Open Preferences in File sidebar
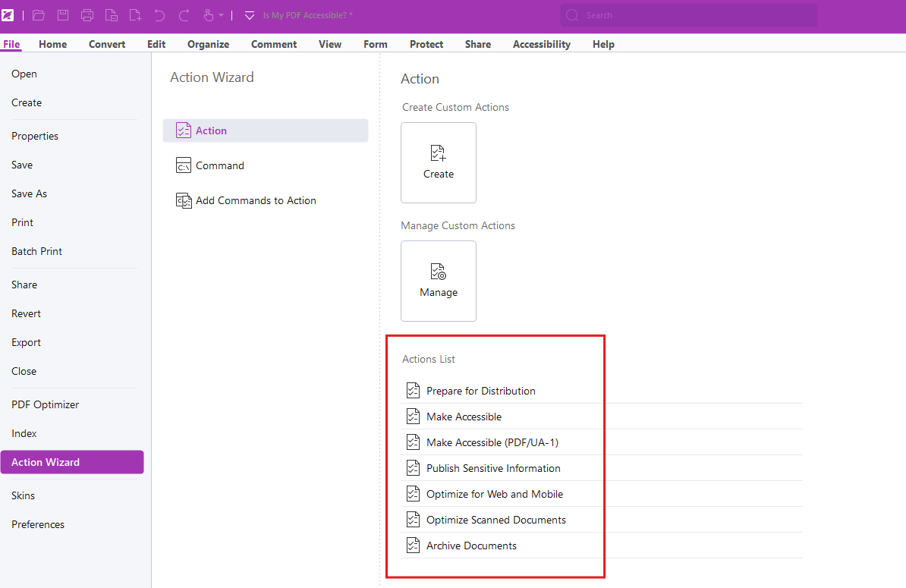906x588 pixels. (37, 524)
